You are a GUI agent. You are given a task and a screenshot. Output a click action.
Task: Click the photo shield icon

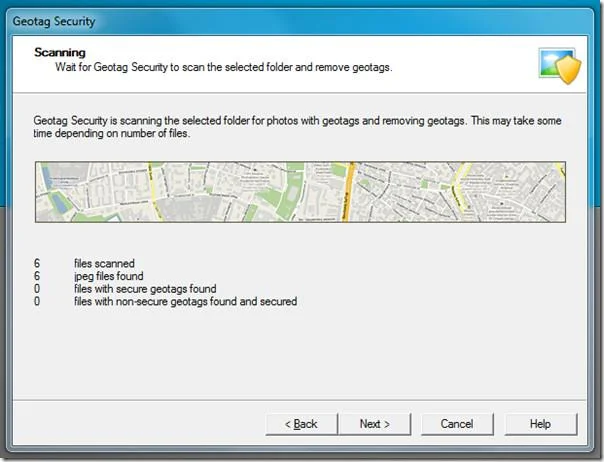pyautogui.click(x=560, y=66)
